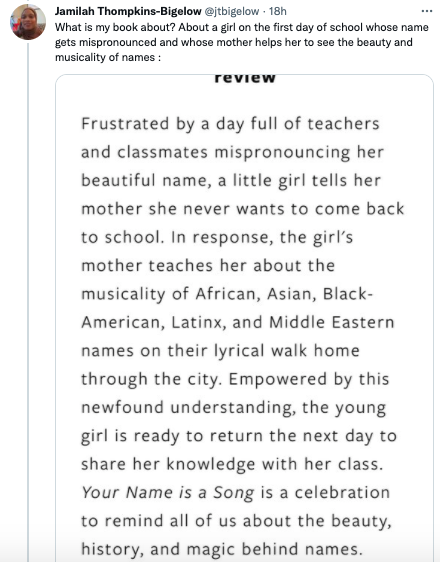Click the phrase 'Middle Eastern' in the review text
The width and height of the screenshot is (440, 562).
[332, 322]
